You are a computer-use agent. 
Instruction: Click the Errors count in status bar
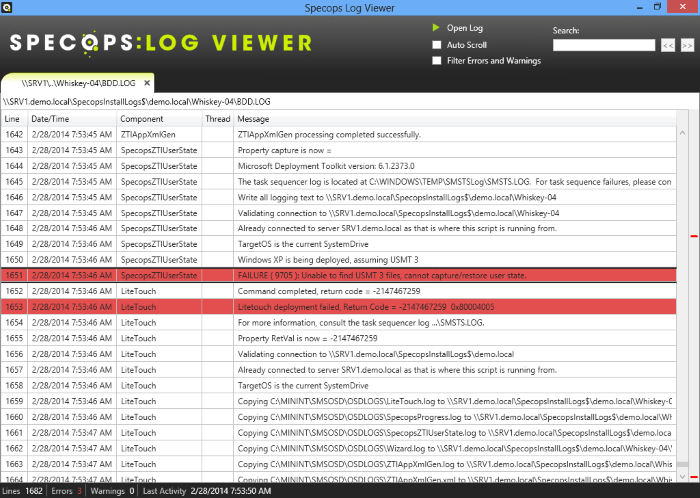coord(65,491)
